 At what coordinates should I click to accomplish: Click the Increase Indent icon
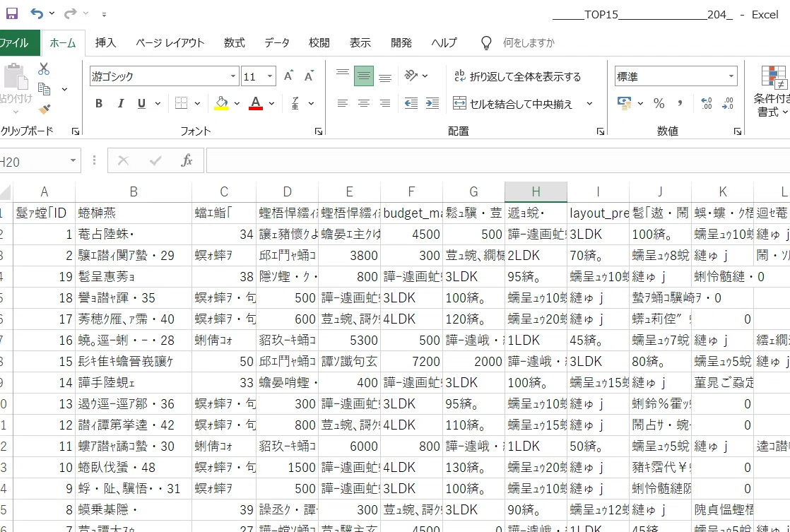coord(432,103)
